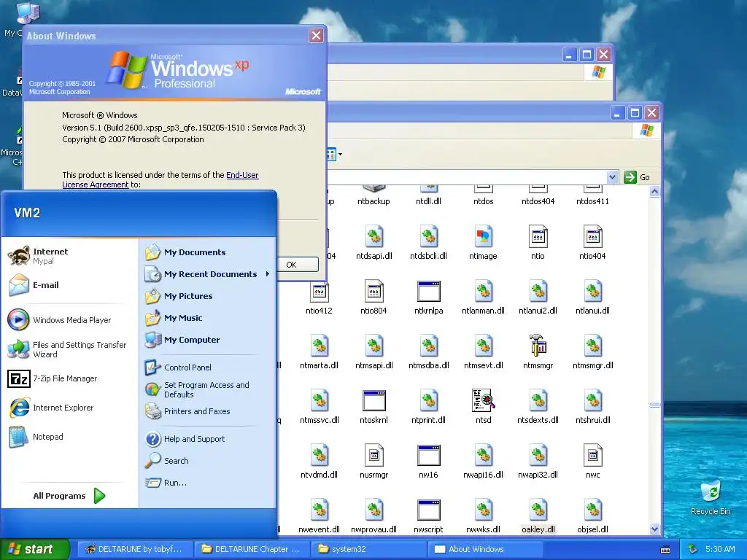Open My Computer from Start menu
Screen dimensions: 747x560
tap(208, 340)
